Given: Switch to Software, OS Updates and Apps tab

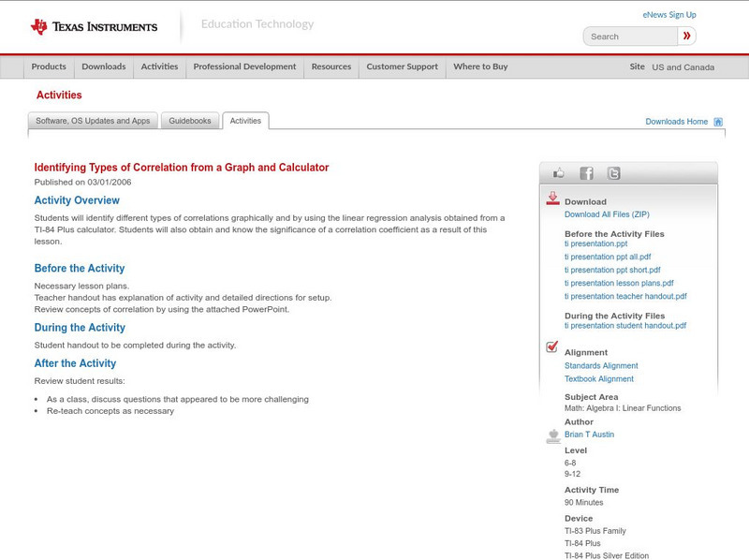Looking at the screenshot, I should (93, 121).
